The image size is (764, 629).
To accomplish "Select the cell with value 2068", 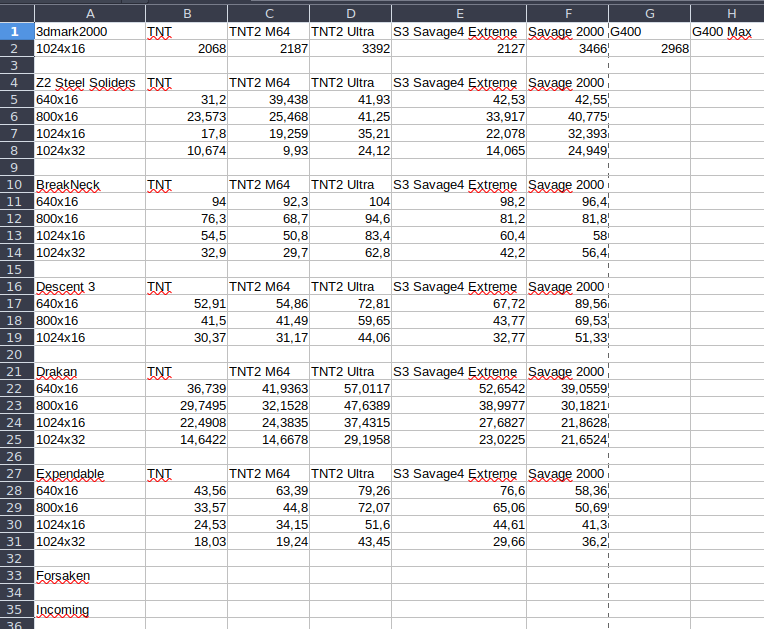I will coord(187,49).
